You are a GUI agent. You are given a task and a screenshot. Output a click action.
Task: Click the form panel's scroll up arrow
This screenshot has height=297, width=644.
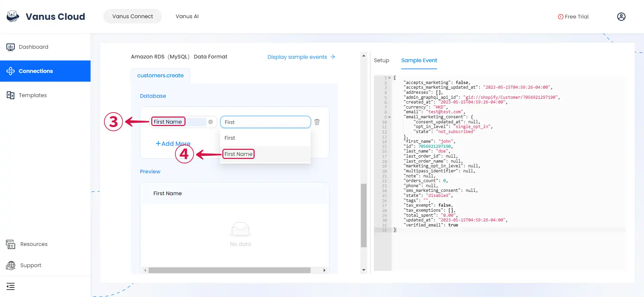364,55
